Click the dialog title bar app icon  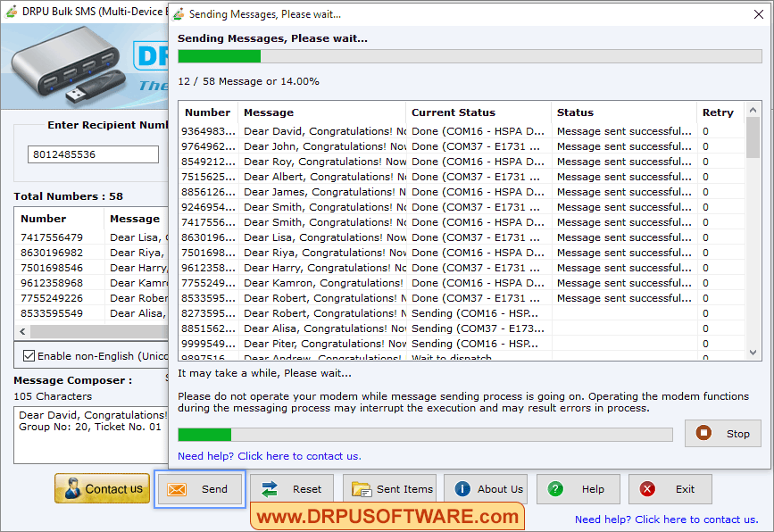pos(179,14)
